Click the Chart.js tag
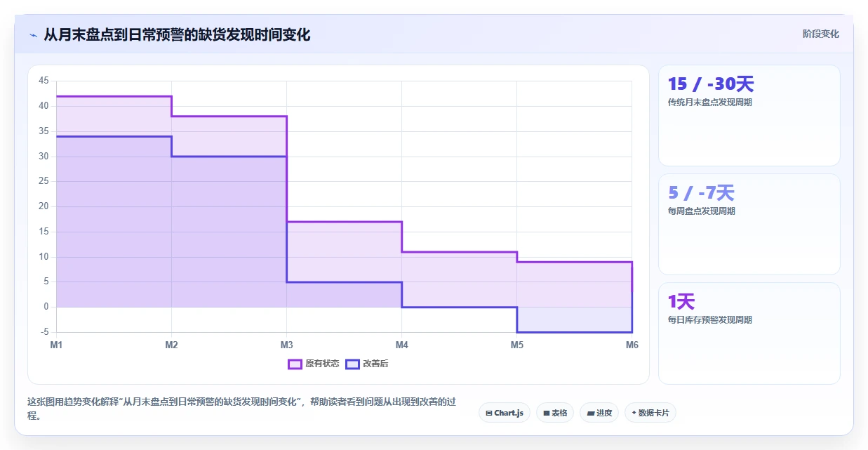This screenshot has height=450, width=868. (x=505, y=413)
